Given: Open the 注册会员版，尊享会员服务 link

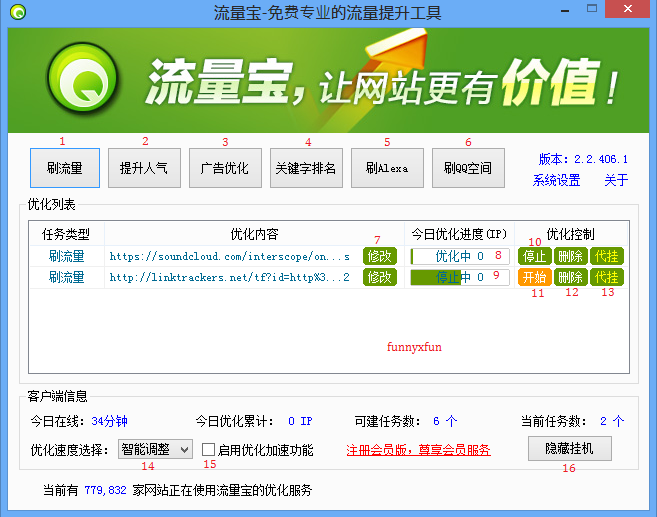Looking at the screenshot, I should tap(418, 450).
